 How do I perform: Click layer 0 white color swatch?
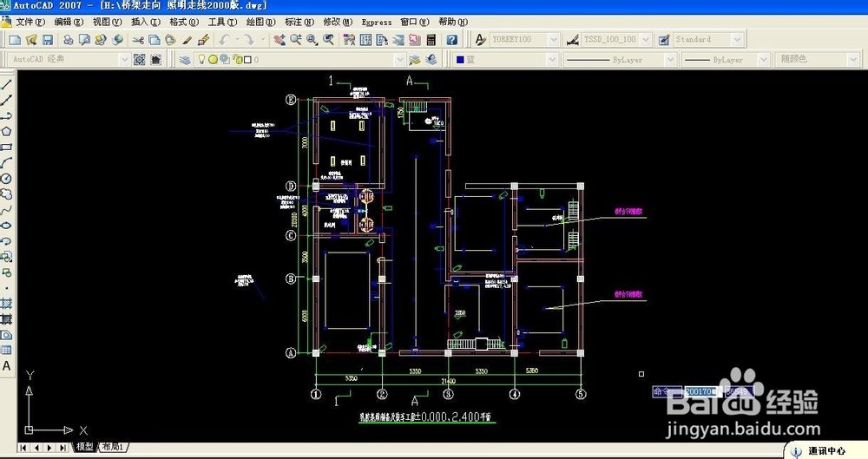[247, 59]
